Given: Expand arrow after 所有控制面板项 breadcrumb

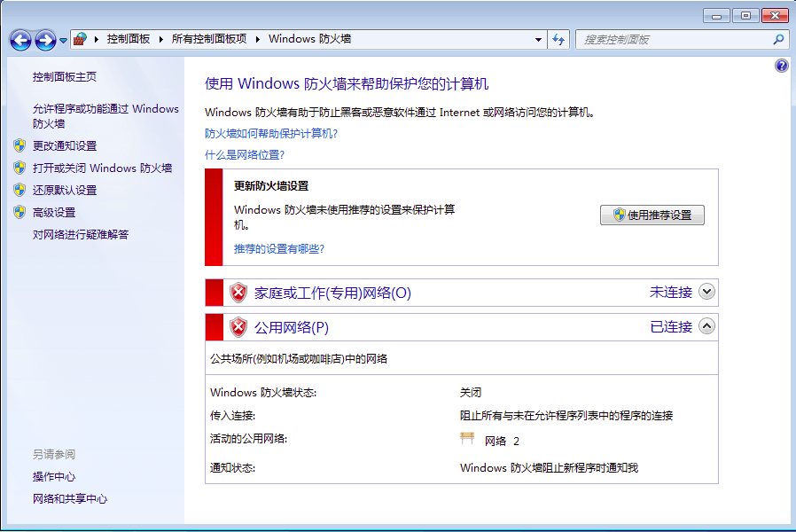Looking at the screenshot, I should click(257, 39).
